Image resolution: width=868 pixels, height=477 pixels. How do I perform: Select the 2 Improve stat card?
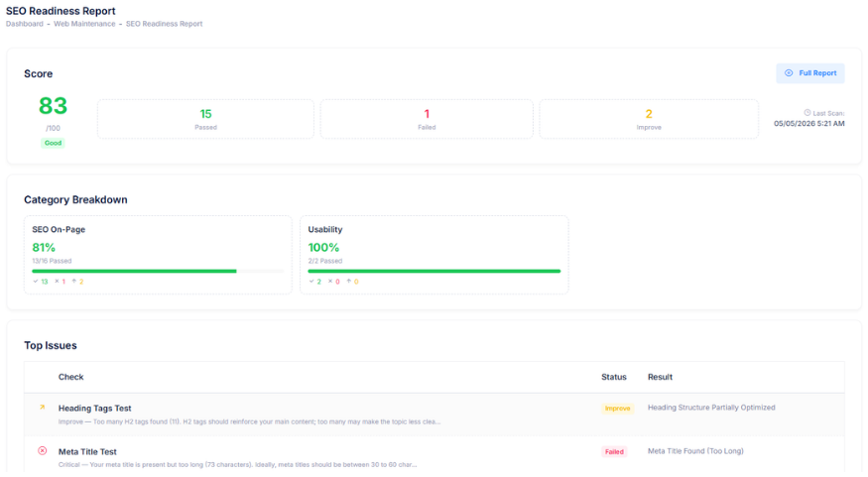click(x=649, y=119)
